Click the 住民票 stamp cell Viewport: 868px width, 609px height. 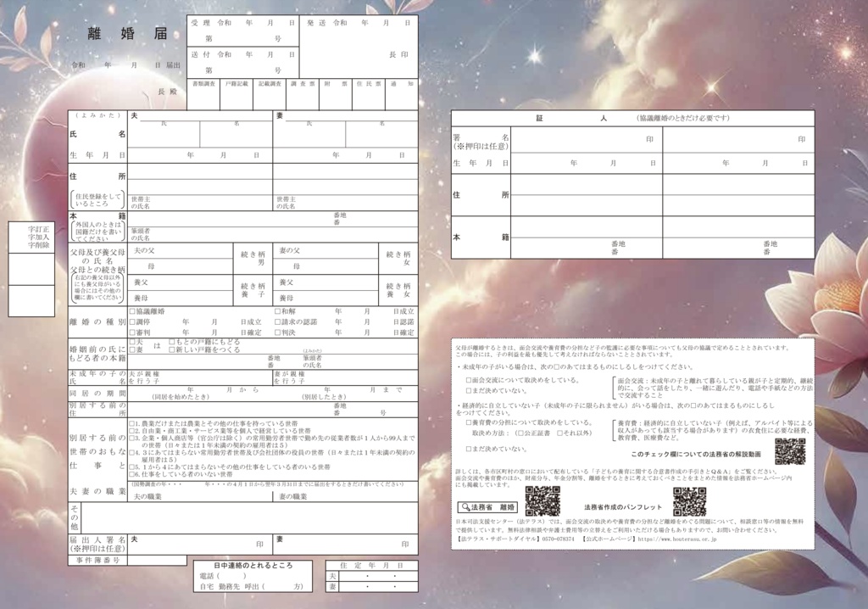[368, 95]
